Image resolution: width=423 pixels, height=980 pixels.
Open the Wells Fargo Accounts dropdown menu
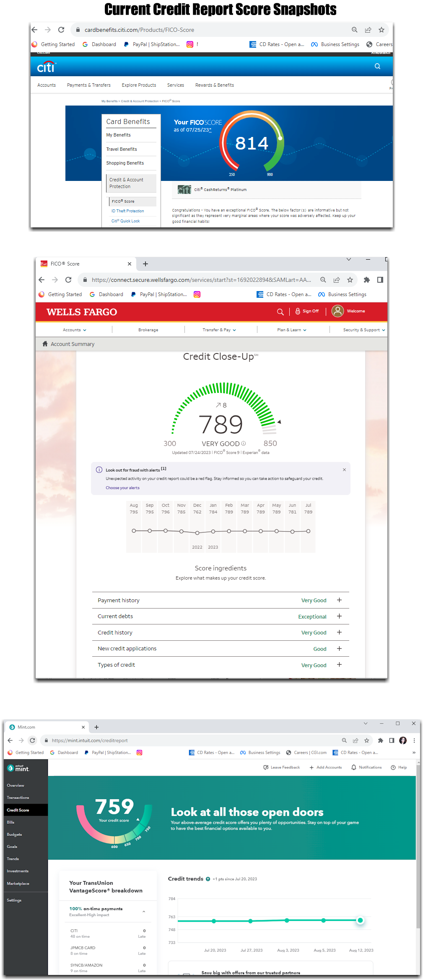point(75,330)
